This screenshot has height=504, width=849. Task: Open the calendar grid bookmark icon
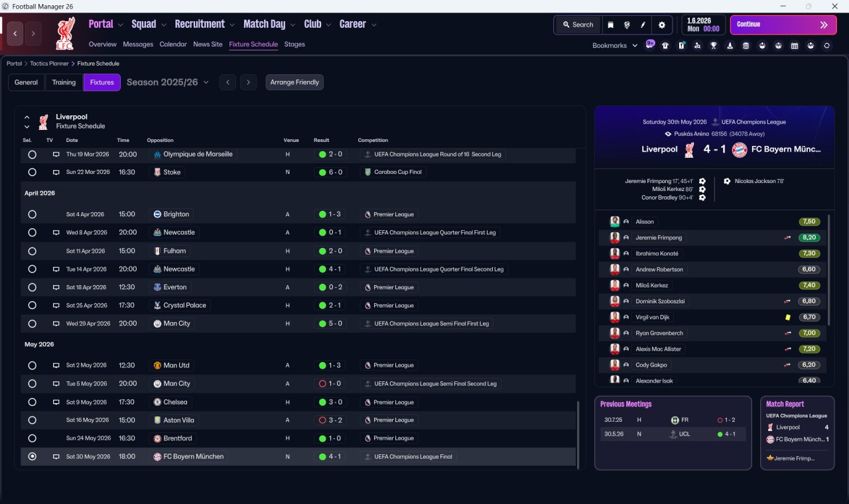(795, 46)
